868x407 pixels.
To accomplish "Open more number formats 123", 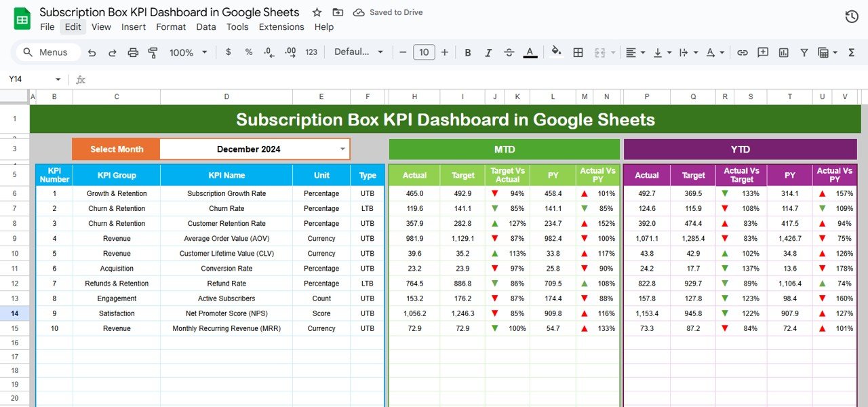I will click(311, 52).
